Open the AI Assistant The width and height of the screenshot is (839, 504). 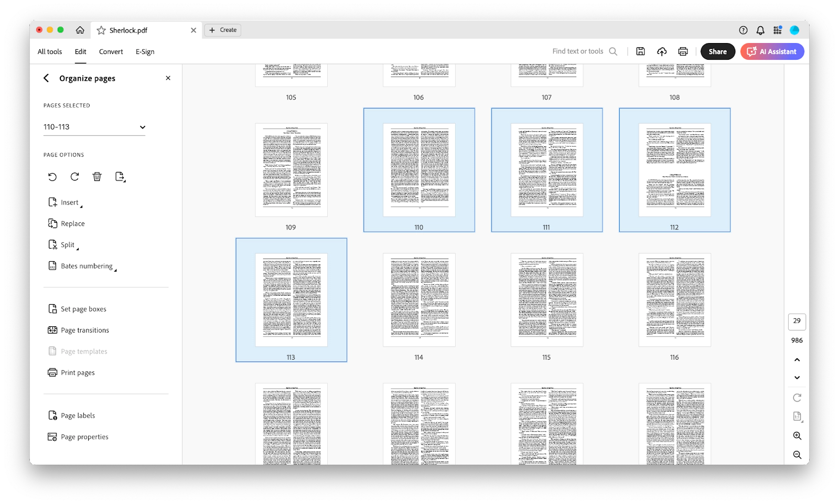[x=772, y=51]
